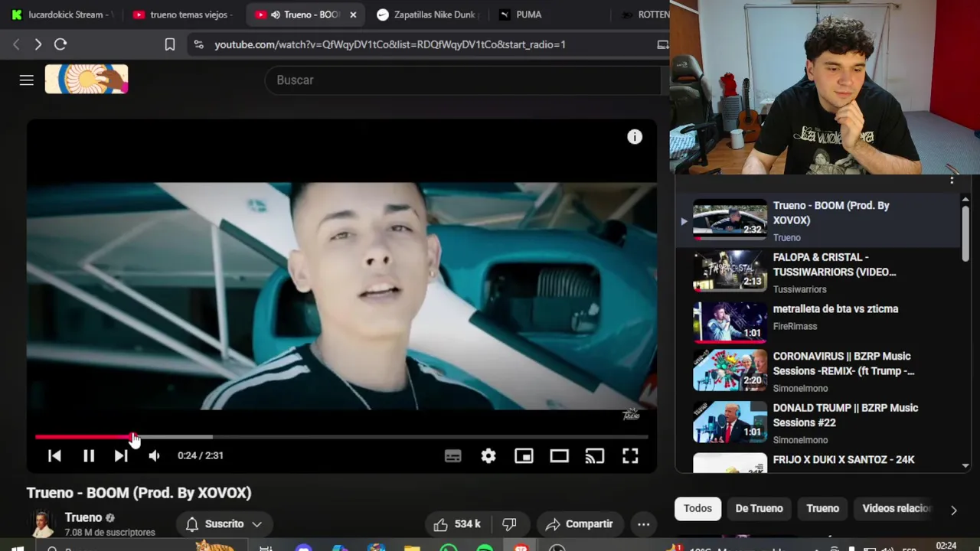Bookmark this page using the bookmark icon

click(170, 44)
